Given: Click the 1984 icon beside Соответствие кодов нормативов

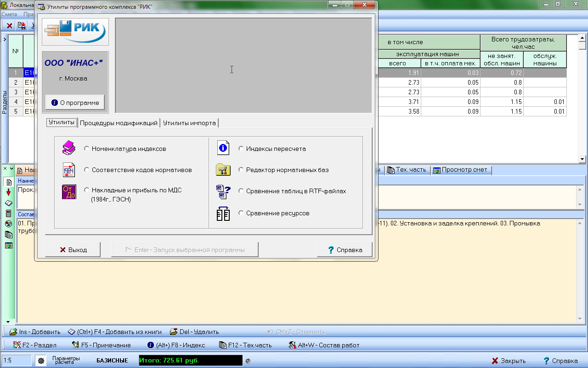Looking at the screenshot, I should pyautogui.click(x=69, y=170).
